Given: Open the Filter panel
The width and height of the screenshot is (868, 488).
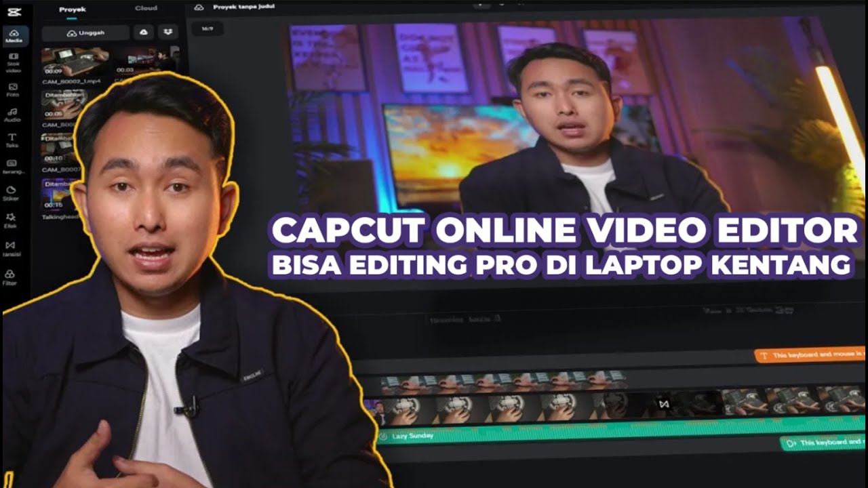Looking at the screenshot, I should (9, 277).
